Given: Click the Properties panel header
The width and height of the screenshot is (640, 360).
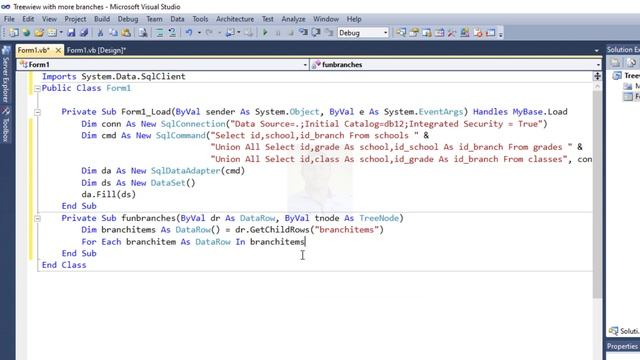Looking at the screenshot, I should pyautogui.click(x=623, y=347).
